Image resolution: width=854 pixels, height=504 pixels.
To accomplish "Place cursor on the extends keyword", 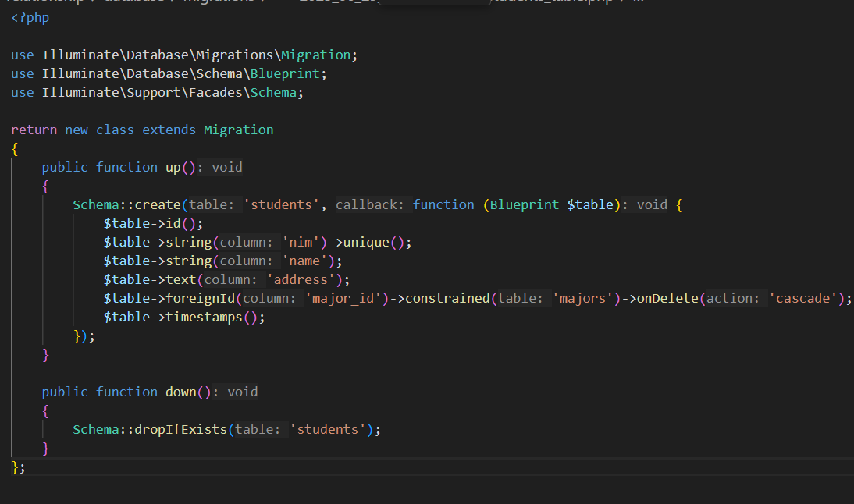I will 169,130.
